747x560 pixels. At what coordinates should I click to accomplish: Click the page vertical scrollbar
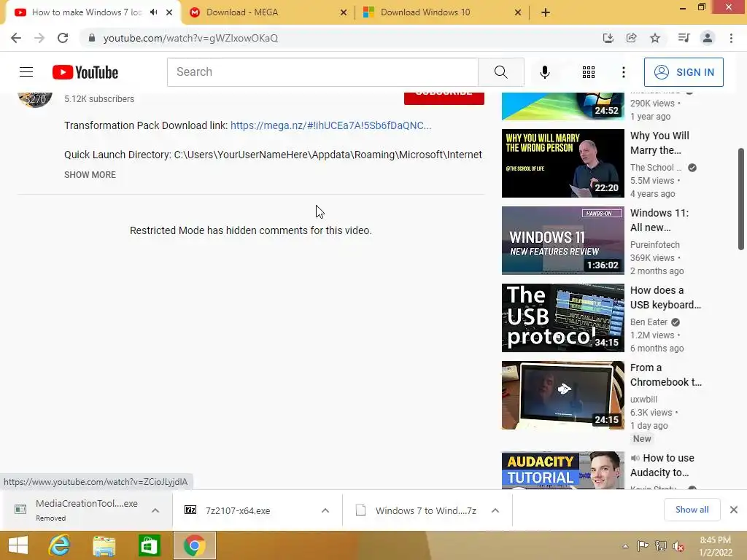coord(741,198)
